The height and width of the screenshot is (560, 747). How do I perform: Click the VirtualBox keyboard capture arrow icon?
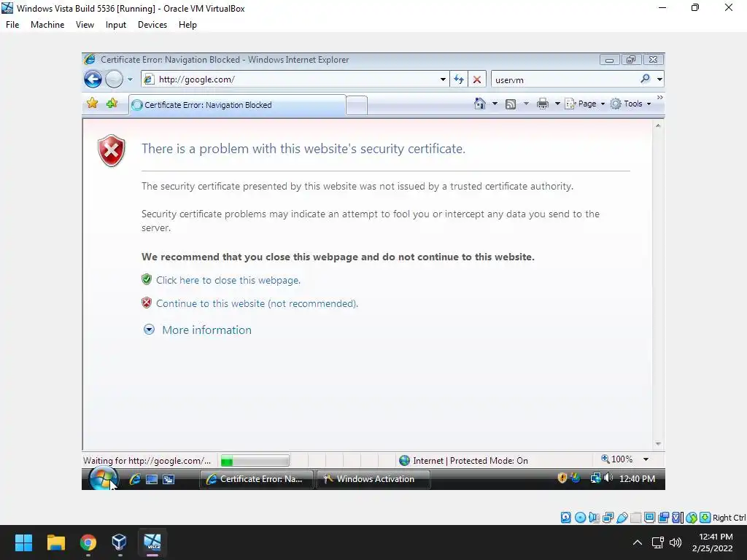pyautogui.click(x=705, y=518)
